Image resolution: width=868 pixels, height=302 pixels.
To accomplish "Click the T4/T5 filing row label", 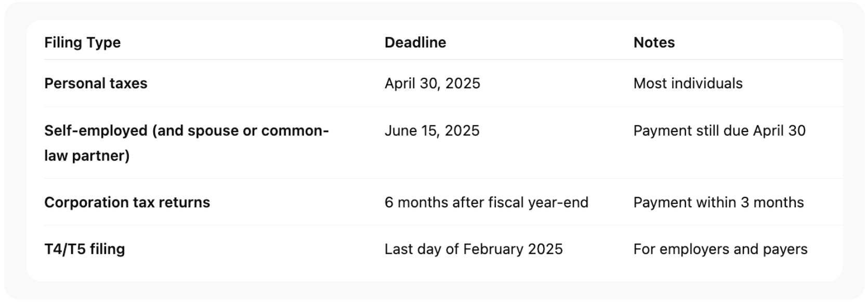I will point(84,249).
